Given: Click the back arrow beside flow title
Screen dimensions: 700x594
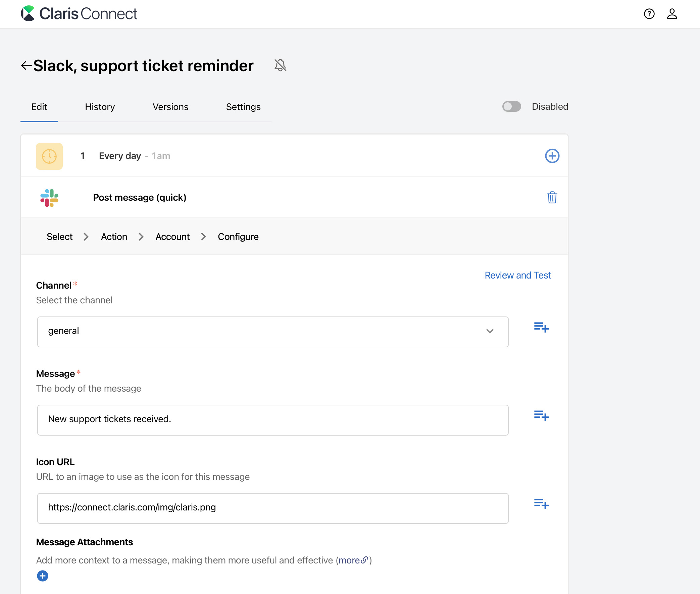Looking at the screenshot, I should [26, 65].
